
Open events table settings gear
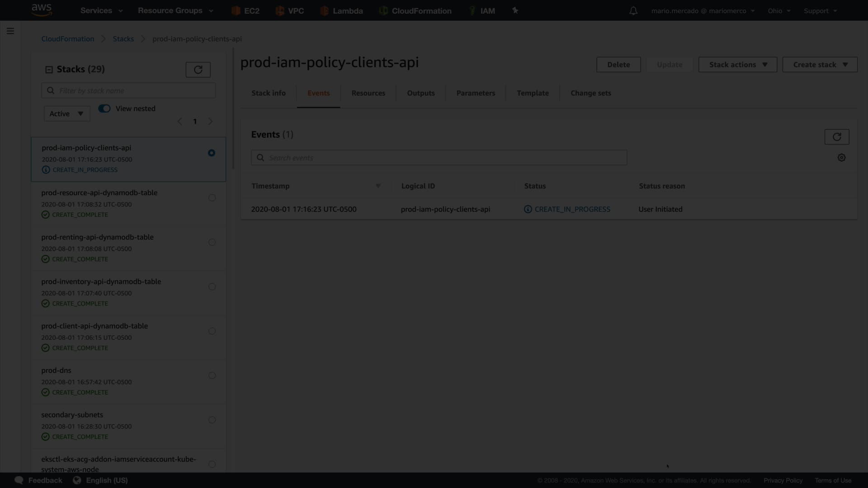pos(841,158)
